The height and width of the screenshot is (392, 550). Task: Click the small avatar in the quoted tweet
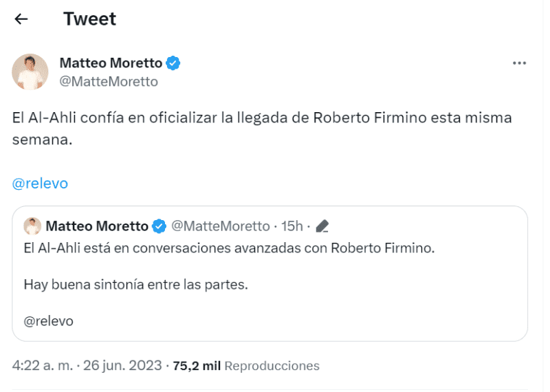[x=32, y=226]
